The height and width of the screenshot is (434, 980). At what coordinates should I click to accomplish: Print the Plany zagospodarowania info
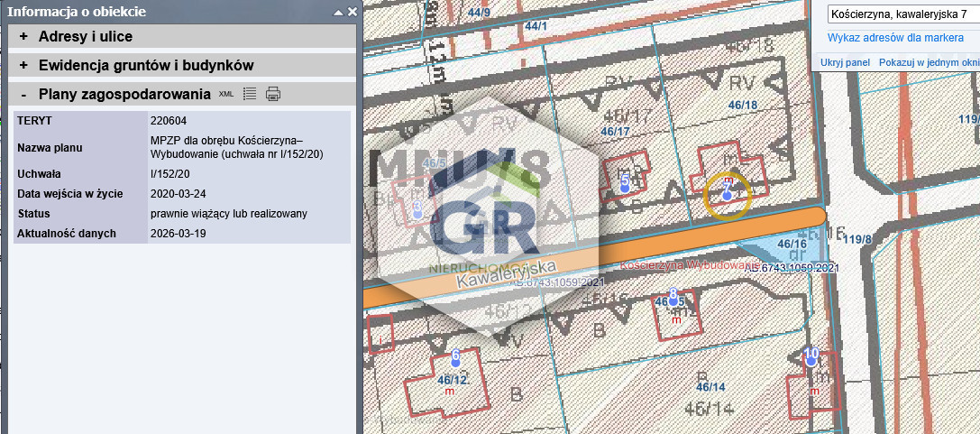(273, 94)
